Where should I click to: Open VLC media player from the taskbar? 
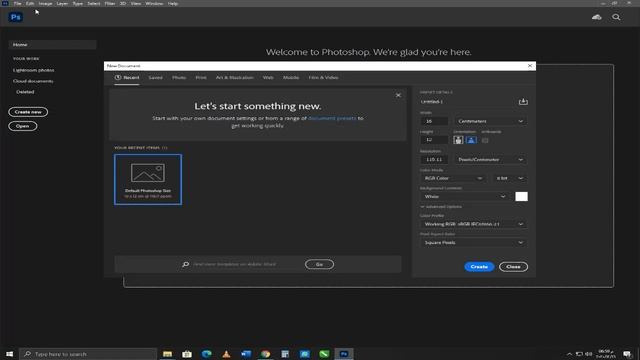(226, 354)
